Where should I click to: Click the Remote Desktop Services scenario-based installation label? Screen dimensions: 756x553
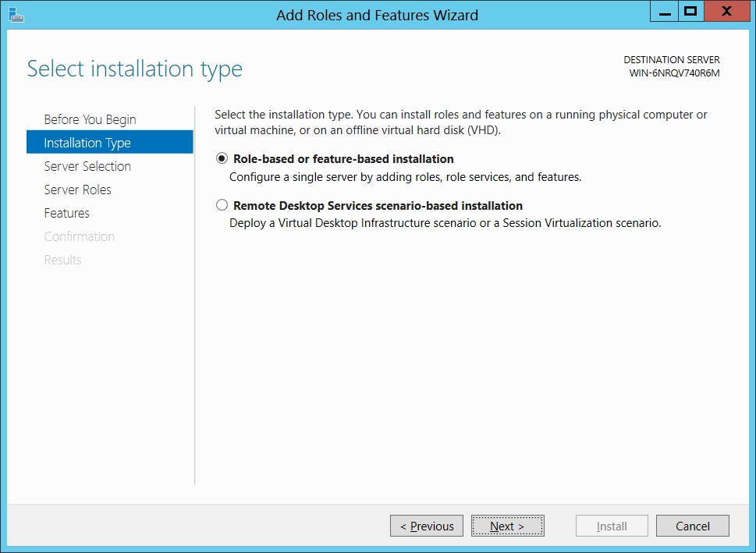pos(378,205)
